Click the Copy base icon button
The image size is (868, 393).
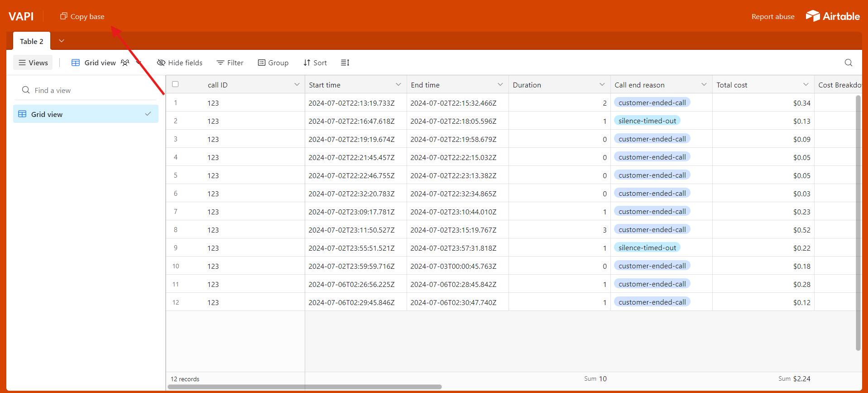pos(64,16)
